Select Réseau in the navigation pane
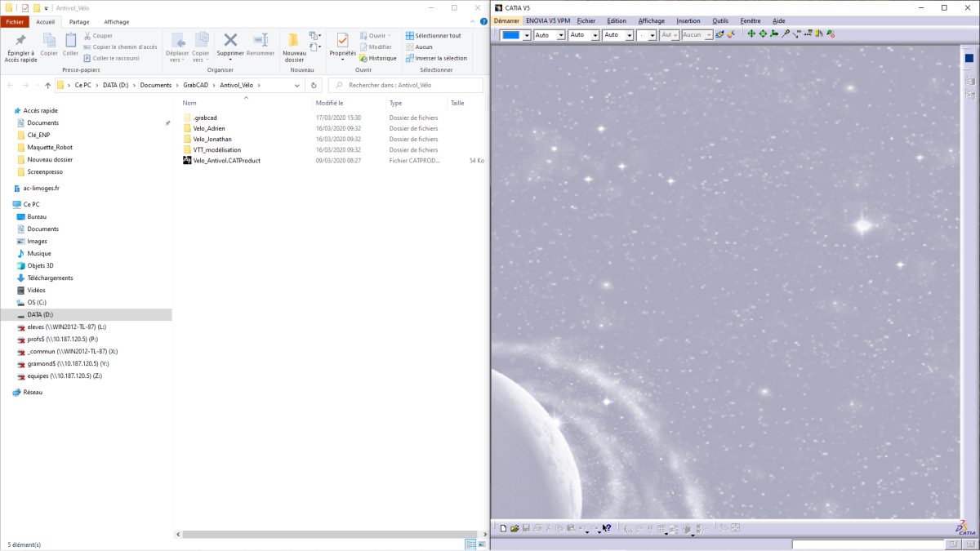This screenshot has width=980, height=551. click(x=33, y=392)
